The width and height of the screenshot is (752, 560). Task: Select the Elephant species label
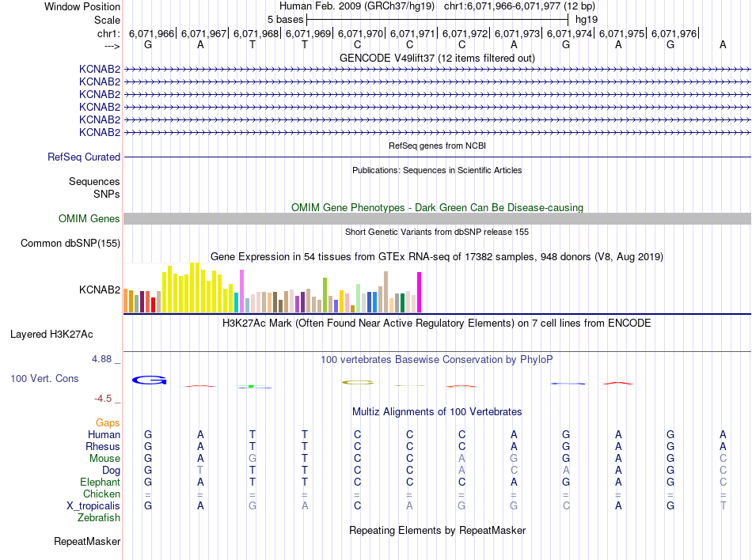[101, 482]
